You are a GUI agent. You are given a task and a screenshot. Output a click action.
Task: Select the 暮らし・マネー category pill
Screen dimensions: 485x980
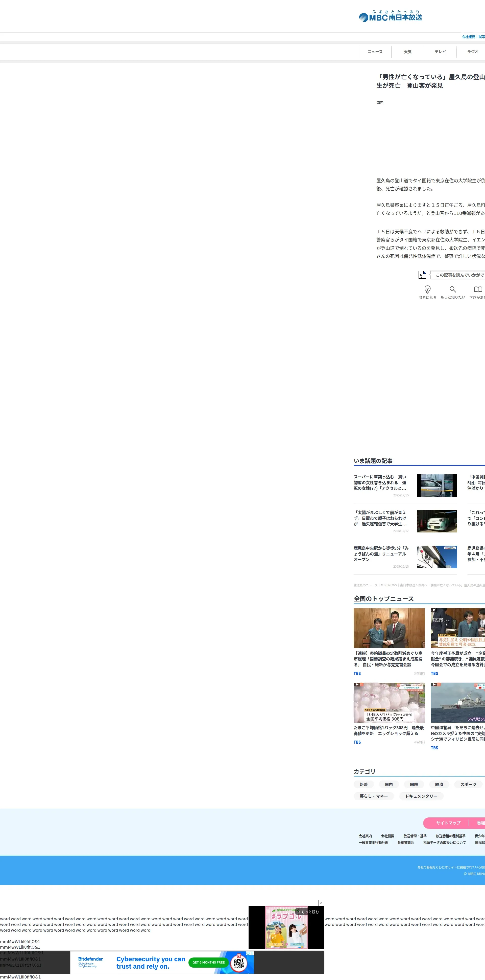pos(374,796)
